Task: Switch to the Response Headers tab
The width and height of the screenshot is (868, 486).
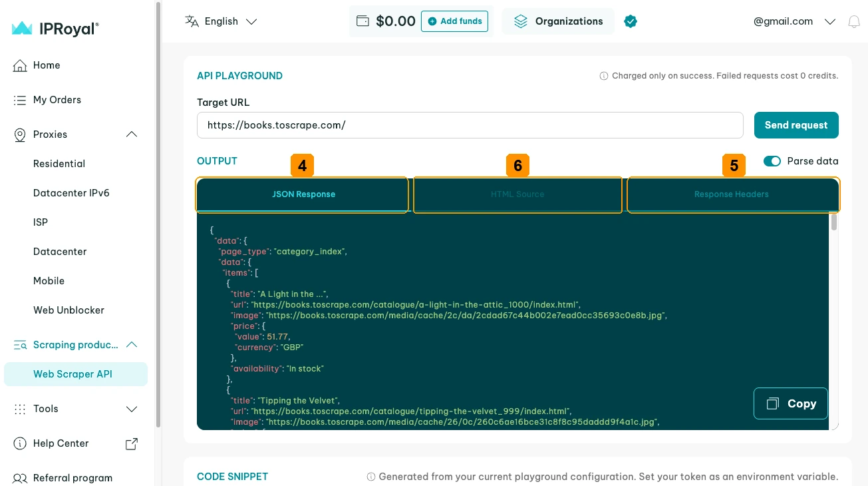Action: point(732,194)
